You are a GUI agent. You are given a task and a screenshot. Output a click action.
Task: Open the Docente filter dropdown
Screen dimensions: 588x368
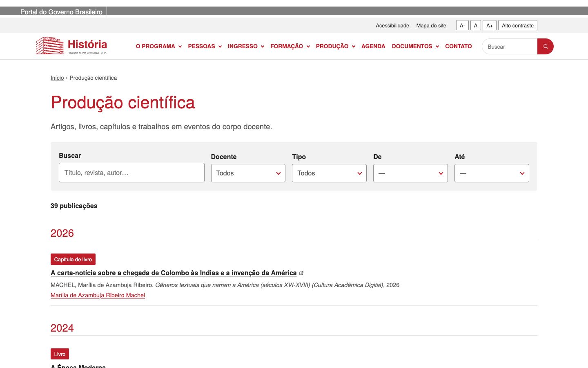point(248,173)
